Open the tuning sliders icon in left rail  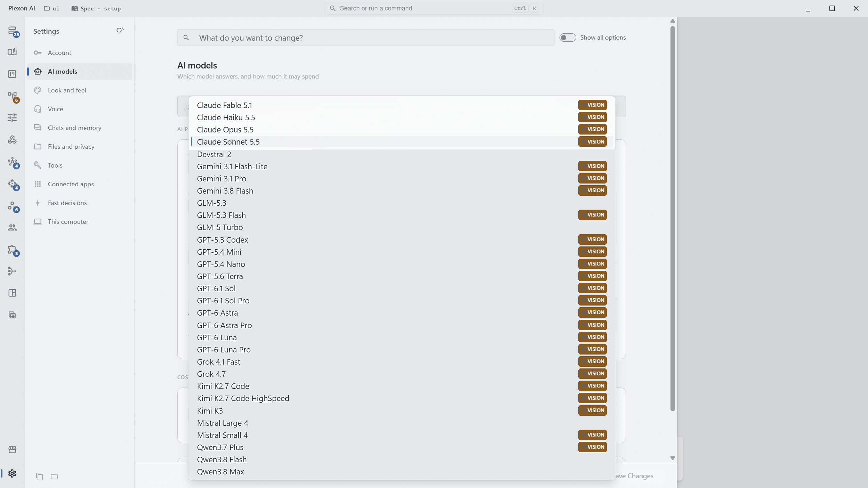(12, 118)
